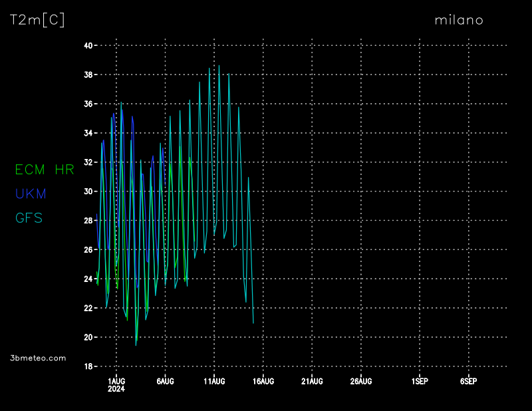Image resolution: width=532 pixels, height=411 pixels.
Task: Click the milano location label
Action: pyautogui.click(x=459, y=20)
